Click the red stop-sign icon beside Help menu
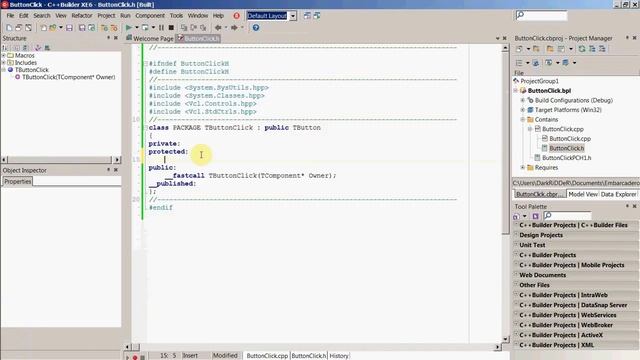Image resolution: width=640 pixels, height=360 pixels. (236, 16)
